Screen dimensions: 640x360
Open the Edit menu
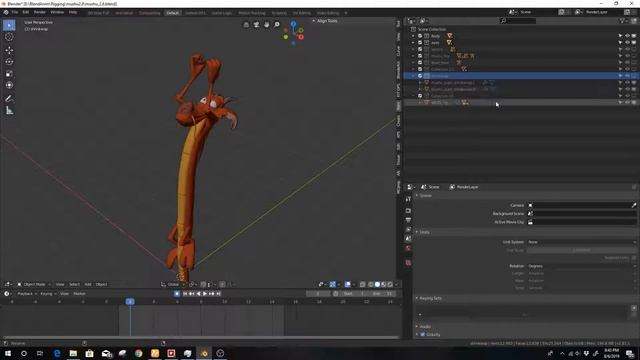coord(26,12)
